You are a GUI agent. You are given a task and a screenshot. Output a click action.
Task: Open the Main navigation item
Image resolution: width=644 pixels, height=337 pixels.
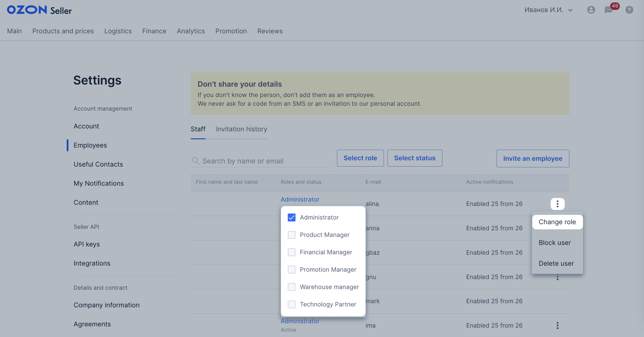(x=14, y=31)
